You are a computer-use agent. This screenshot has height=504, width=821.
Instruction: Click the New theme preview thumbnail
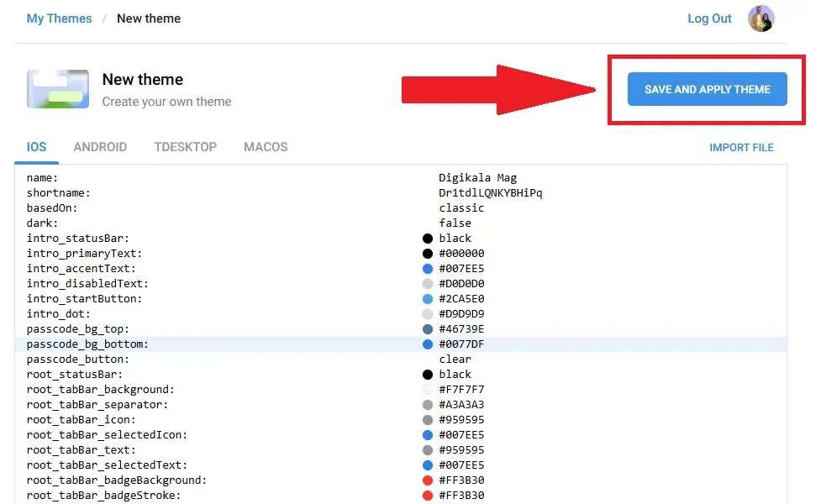coord(58,89)
